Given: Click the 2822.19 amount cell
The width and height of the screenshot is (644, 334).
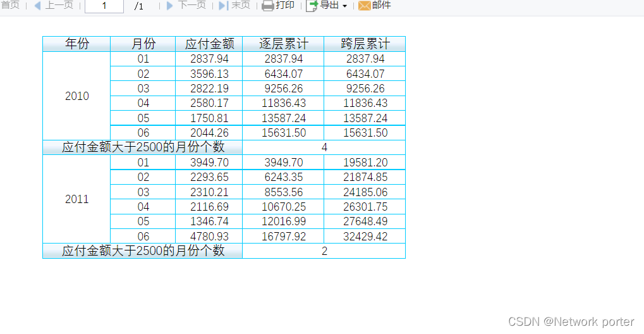Looking at the screenshot, I should pos(209,89).
